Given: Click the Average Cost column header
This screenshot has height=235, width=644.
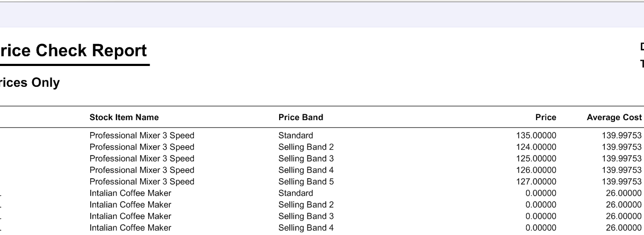Looking at the screenshot, I should pyautogui.click(x=614, y=117).
